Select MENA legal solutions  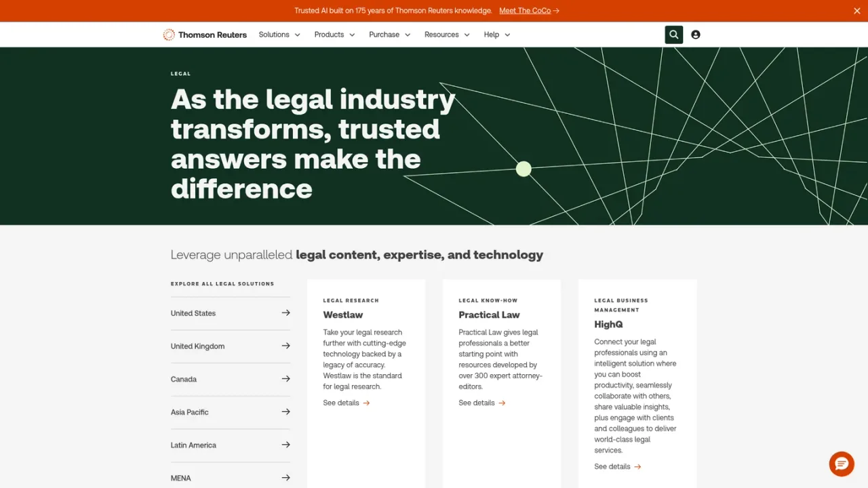[231, 478]
